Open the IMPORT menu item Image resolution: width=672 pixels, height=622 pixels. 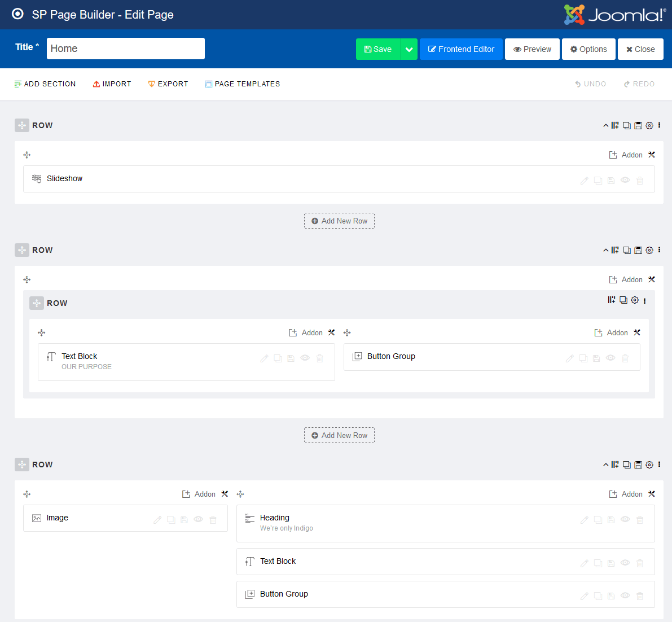tap(112, 84)
